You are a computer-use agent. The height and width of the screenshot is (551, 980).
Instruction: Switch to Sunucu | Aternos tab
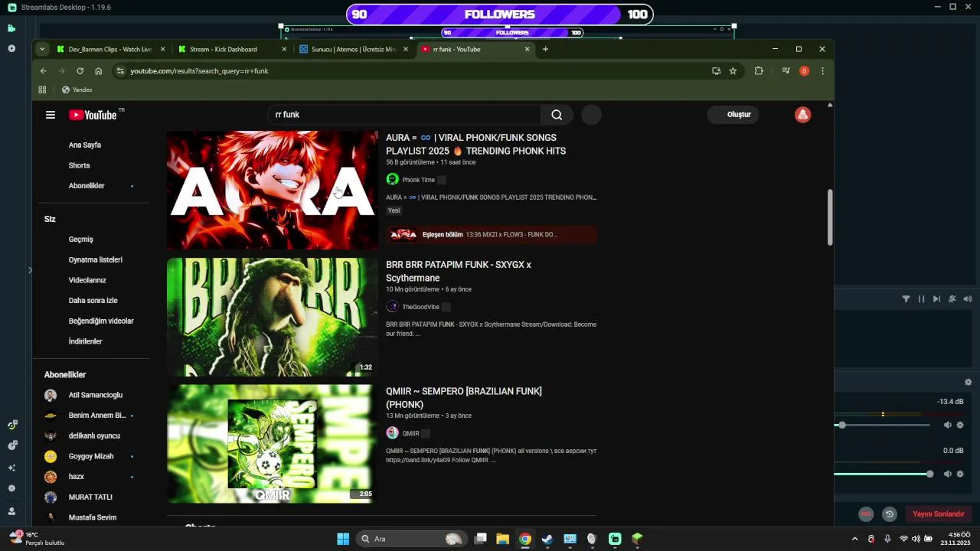click(354, 49)
